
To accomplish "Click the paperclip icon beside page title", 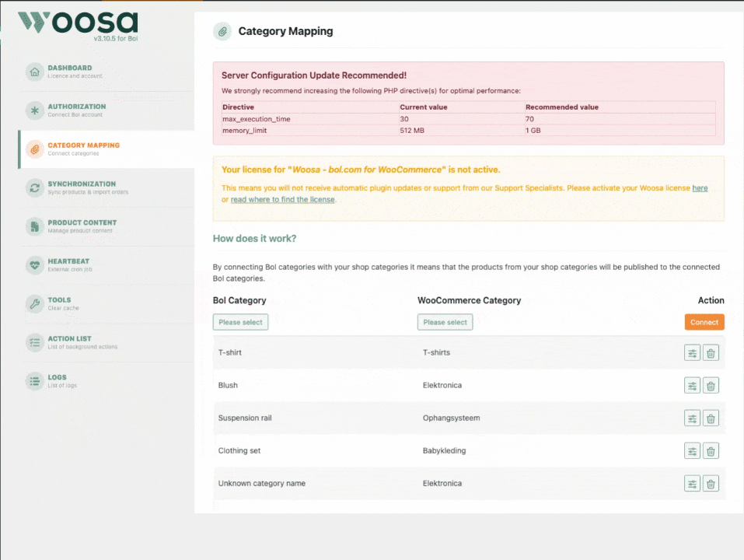I will 222,32.
